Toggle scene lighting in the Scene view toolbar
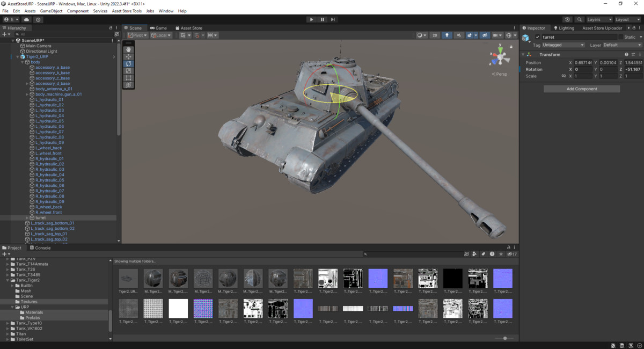The image size is (644, 349). (x=447, y=35)
